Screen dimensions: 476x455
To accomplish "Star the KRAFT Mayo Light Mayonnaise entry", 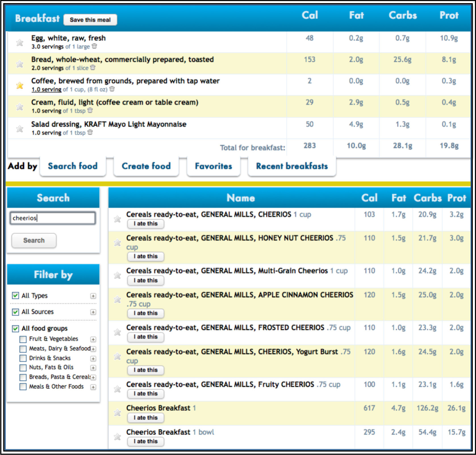I will coord(20,129).
